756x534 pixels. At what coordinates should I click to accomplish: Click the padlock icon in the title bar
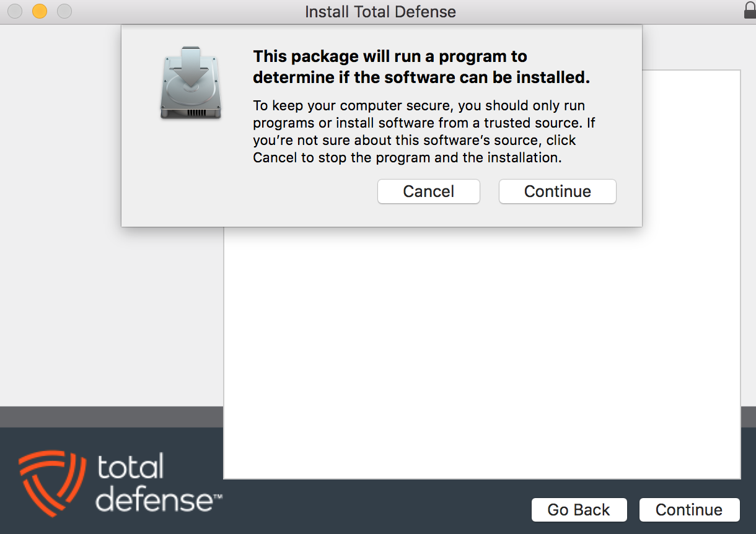pos(749,11)
